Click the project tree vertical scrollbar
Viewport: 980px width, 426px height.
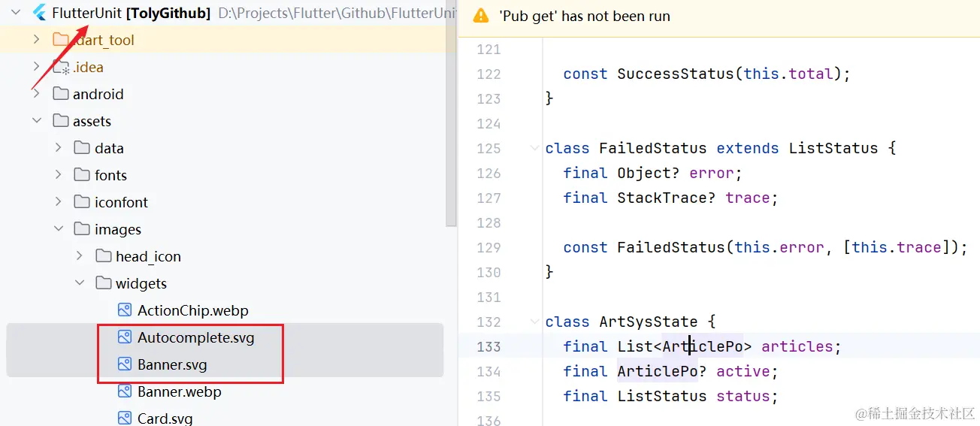coord(451,113)
